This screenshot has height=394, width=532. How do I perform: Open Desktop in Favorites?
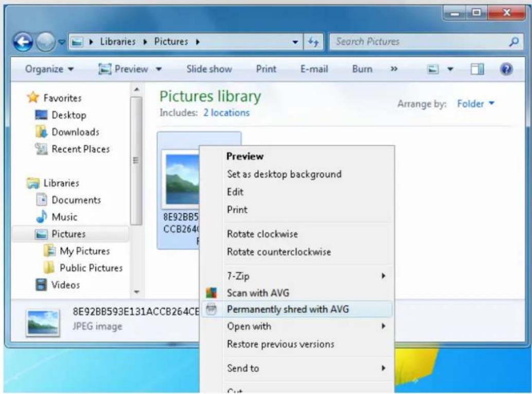(69, 115)
